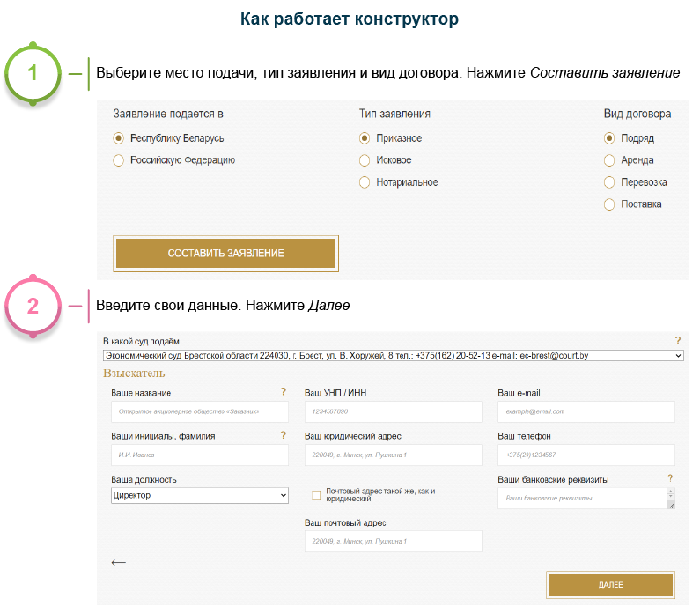The image size is (700, 607).
Task: Click the В какой суд подаём label
Action: click(x=141, y=342)
